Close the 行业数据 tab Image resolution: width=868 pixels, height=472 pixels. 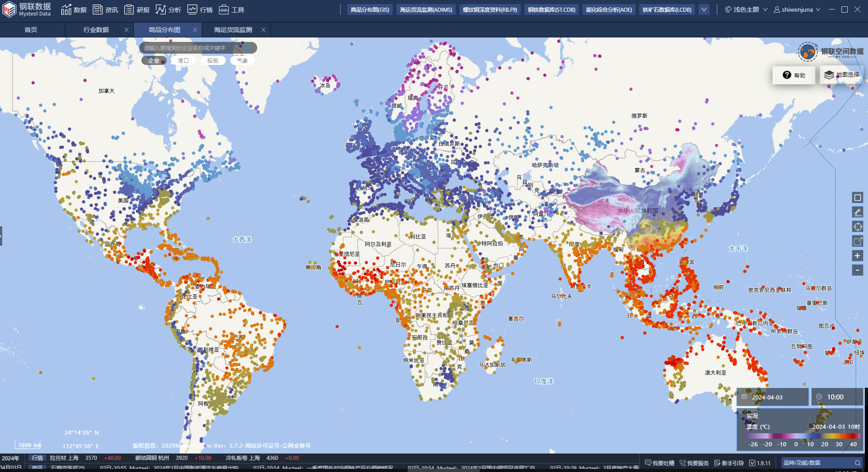[127, 30]
